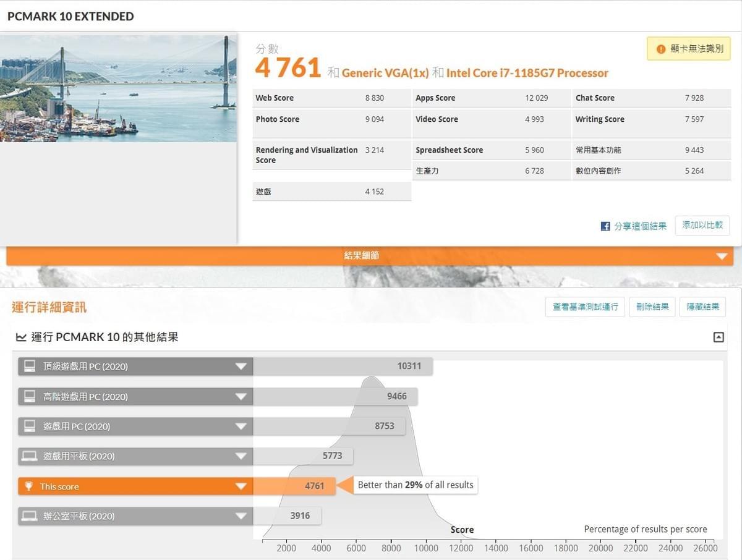Viewport: 742px width, 560px height.
Task: Collapse the other results panel
Action: (x=719, y=337)
